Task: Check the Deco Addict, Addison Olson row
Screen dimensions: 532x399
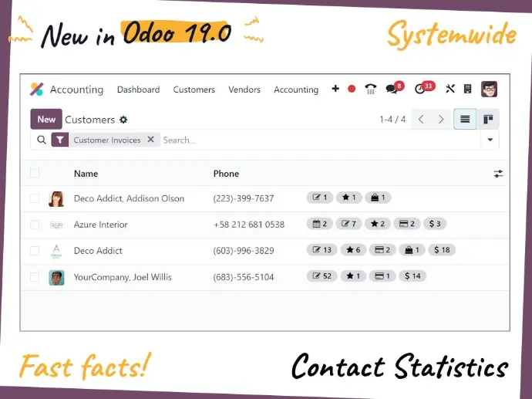Action: 35,198
